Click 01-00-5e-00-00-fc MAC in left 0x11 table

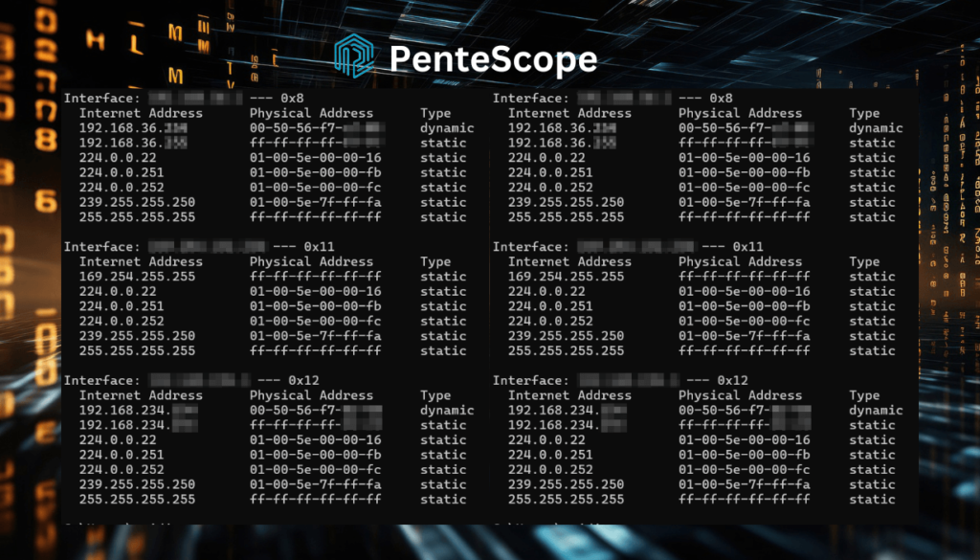pos(315,321)
